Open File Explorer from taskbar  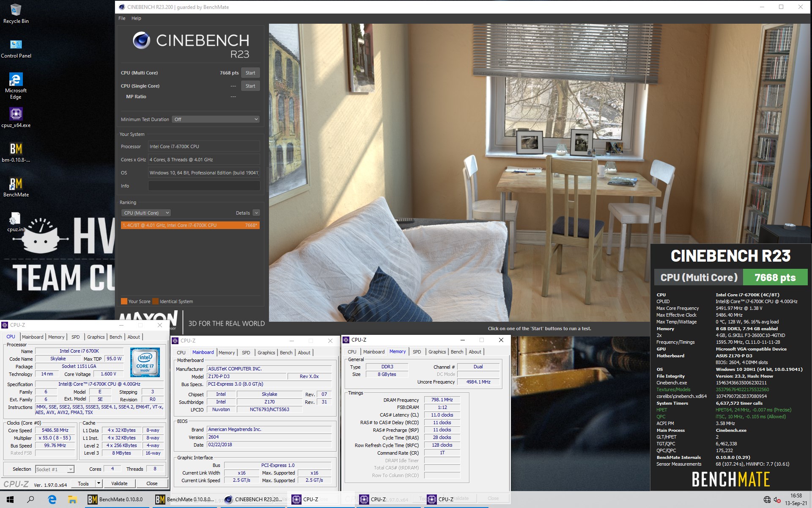tap(72, 500)
